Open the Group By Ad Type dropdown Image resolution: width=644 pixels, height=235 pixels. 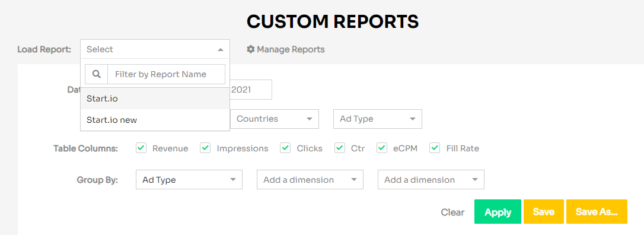pos(189,180)
